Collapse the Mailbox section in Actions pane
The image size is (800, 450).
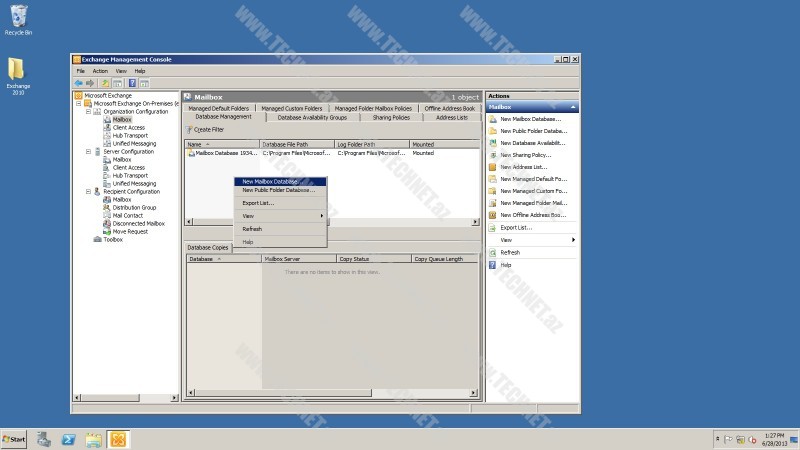573,107
